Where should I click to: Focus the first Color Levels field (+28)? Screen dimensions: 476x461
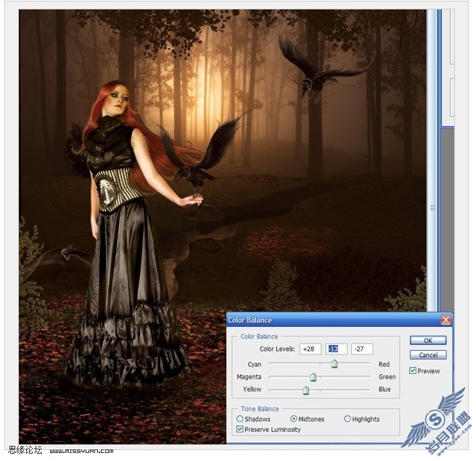pos(311,349)
